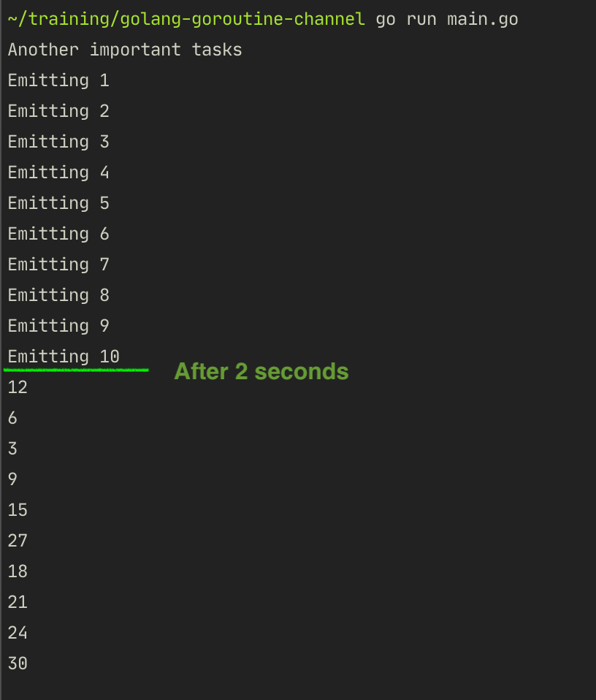Click the 'Emitting 7' output line
The width and height of the screenshot is (596, 700).
pyautogui.click(x=58, y=265)
